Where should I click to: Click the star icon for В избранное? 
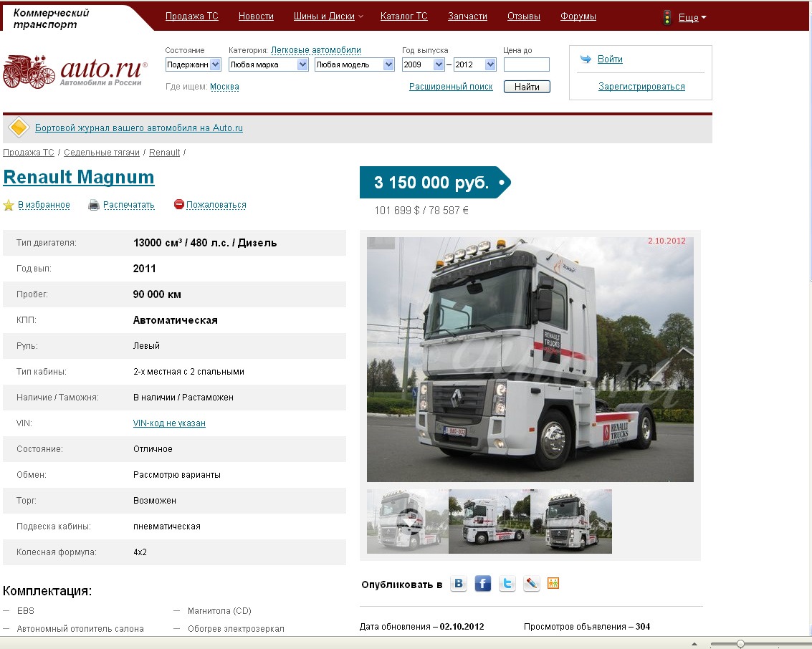[x=9, y=206]
